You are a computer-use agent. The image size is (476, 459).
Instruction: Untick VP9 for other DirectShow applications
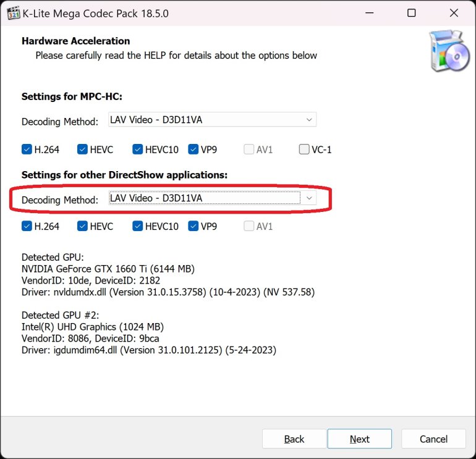193,226
